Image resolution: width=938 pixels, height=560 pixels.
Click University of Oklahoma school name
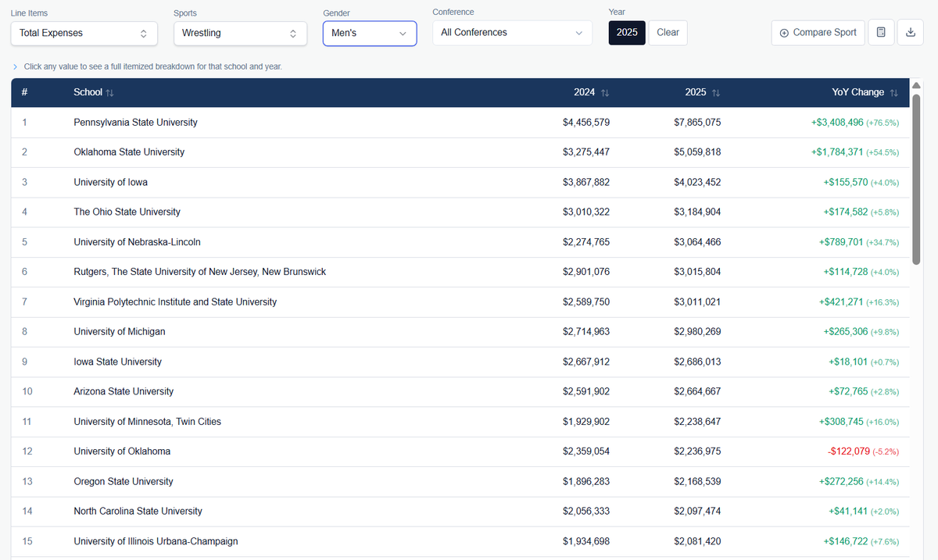coord(122,451)
